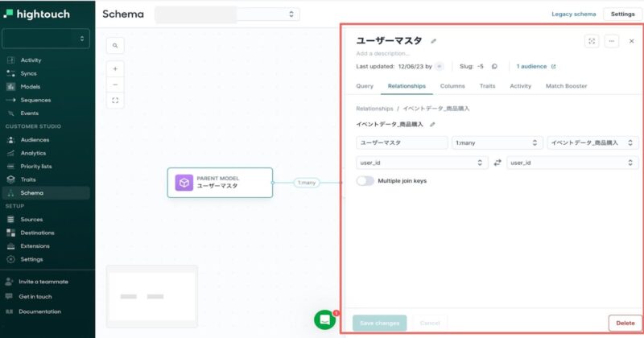Viewport: 644px width, 338px height.
Task: Copy the slug value
Action: pyautogui.click(x=494, y=66)
